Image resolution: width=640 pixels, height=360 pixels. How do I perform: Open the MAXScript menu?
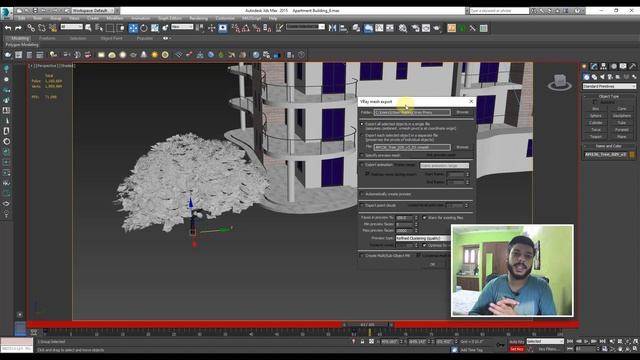tap(251, 18)
